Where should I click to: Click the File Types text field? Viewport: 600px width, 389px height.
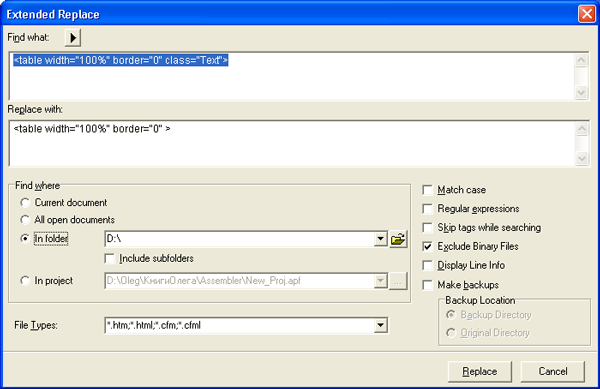[x=239, y=326]
